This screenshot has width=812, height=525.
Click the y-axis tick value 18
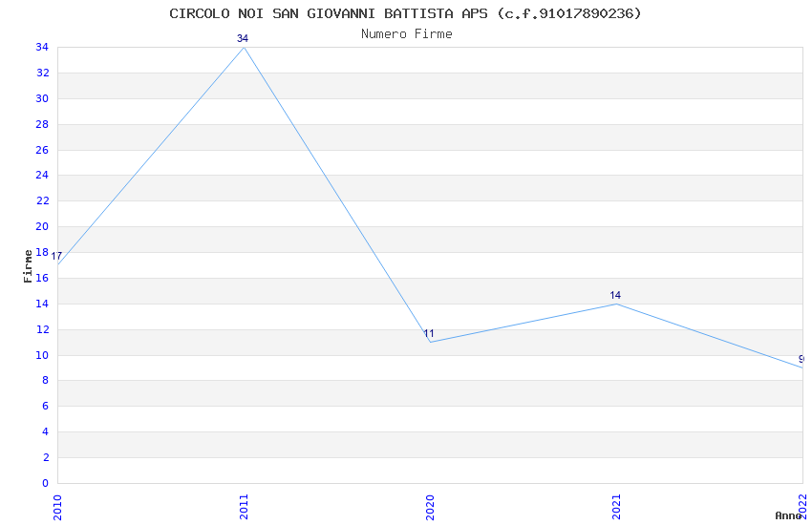pyautogui.click(x=42, y=252)
